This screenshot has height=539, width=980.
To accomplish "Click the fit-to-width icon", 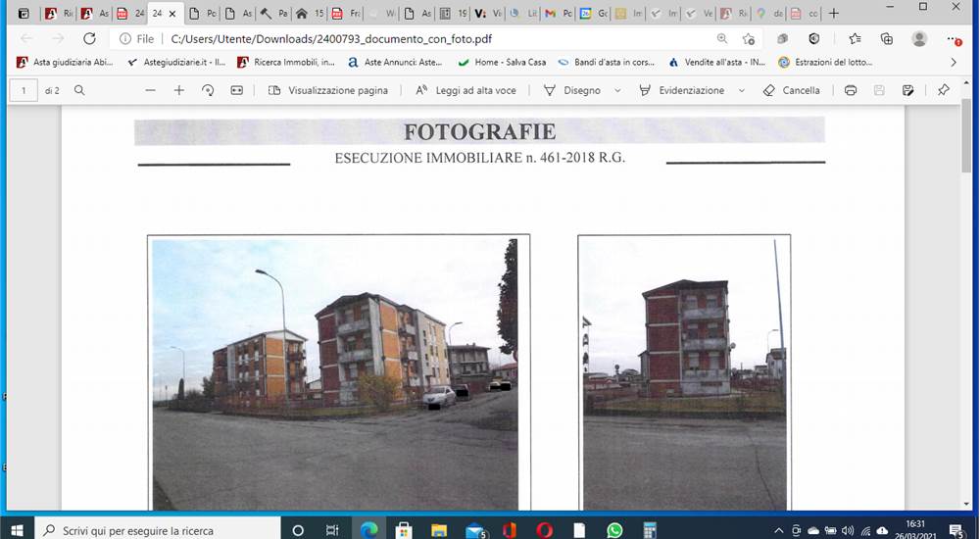I will coord(236,91).
